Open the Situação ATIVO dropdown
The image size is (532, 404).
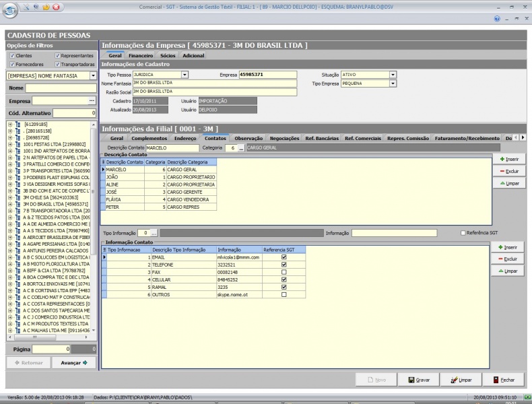(x=393, y=75)
